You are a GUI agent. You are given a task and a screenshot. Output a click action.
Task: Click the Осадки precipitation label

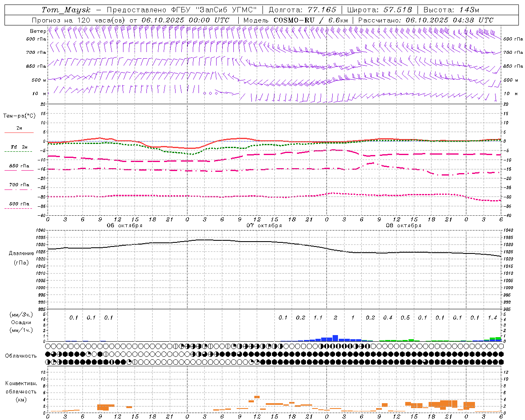(21, 323)
